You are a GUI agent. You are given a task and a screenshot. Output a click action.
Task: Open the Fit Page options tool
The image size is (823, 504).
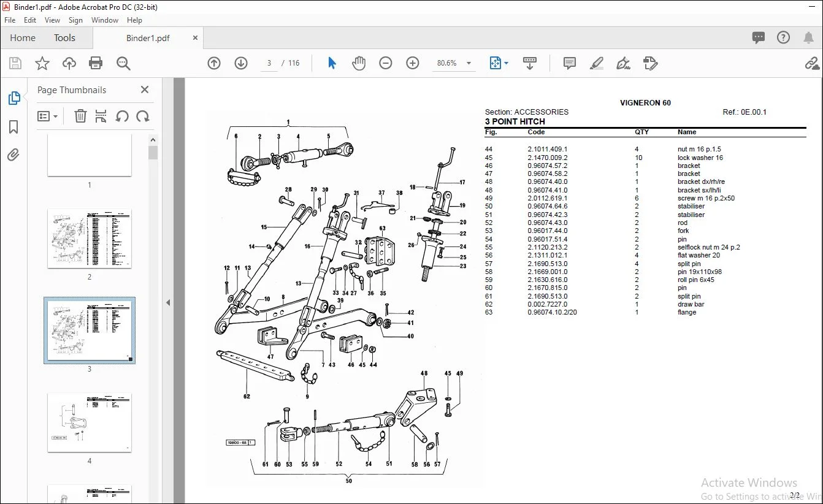coord(498,63)
